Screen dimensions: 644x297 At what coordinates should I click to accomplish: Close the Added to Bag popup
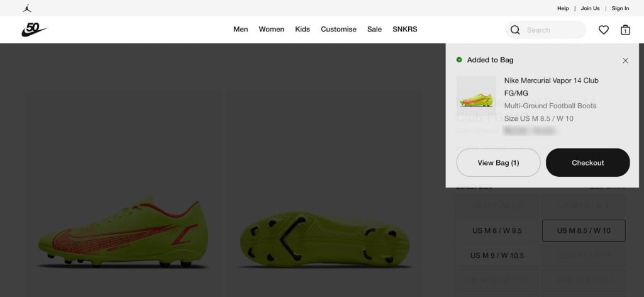coord(625,60)
